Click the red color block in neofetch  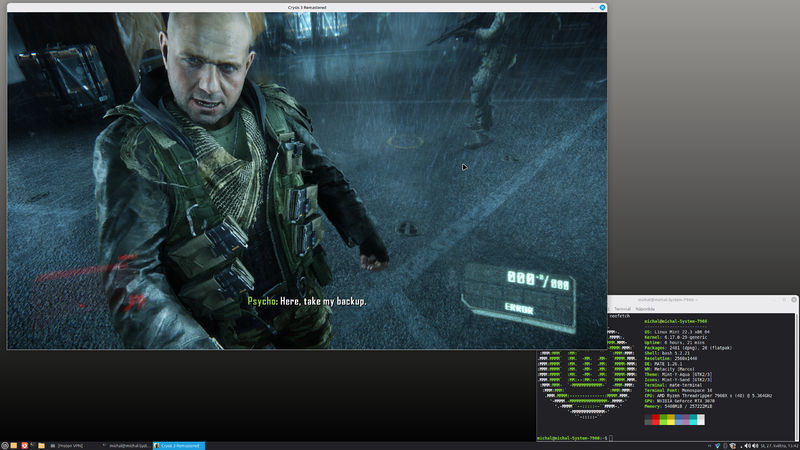[656, 419]
